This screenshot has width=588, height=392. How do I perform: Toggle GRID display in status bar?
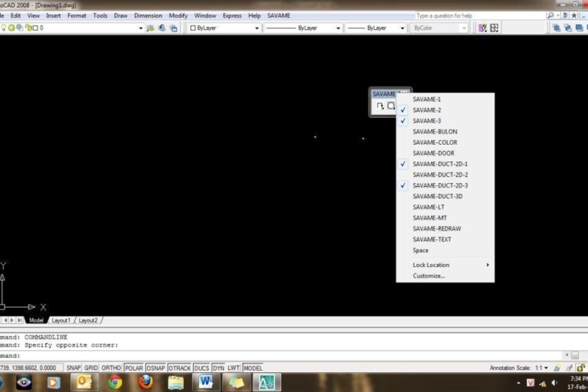point(91,368)
